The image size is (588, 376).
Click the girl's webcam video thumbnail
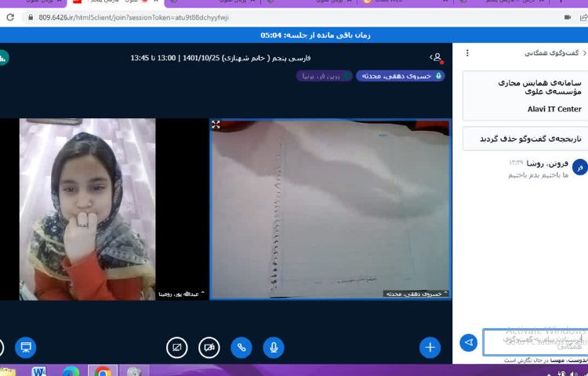click(87, 209)
